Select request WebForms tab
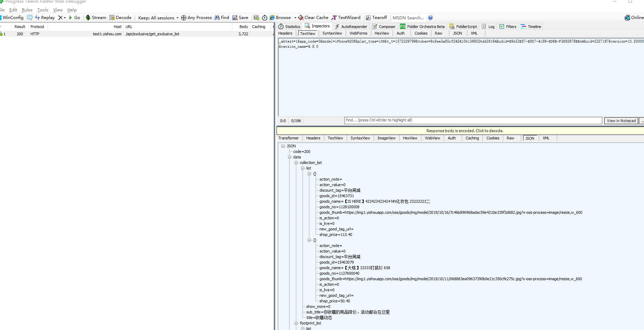The width and height of the screenshot is (644, 330). (x=358, y=34)
